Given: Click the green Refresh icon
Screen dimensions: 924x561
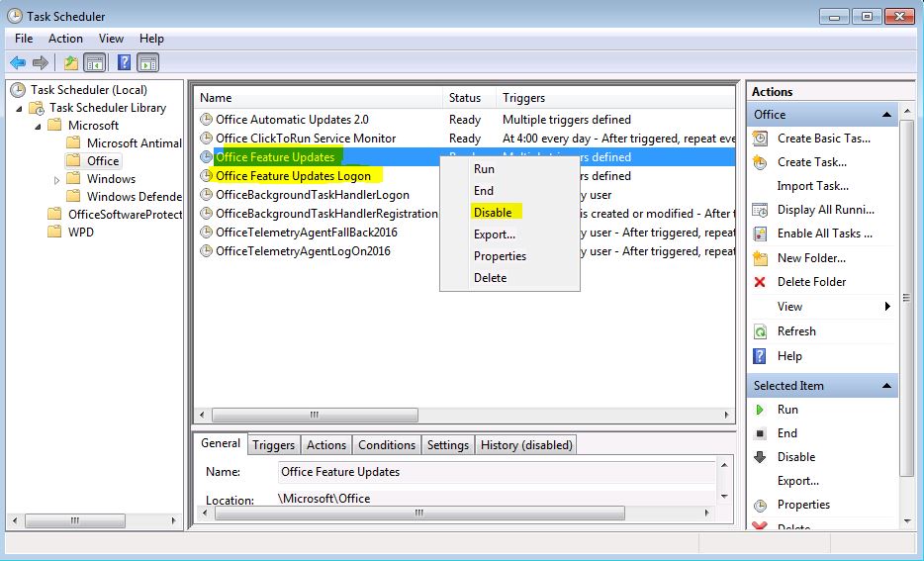Looking at the screenshot, I should coord(760,331).
